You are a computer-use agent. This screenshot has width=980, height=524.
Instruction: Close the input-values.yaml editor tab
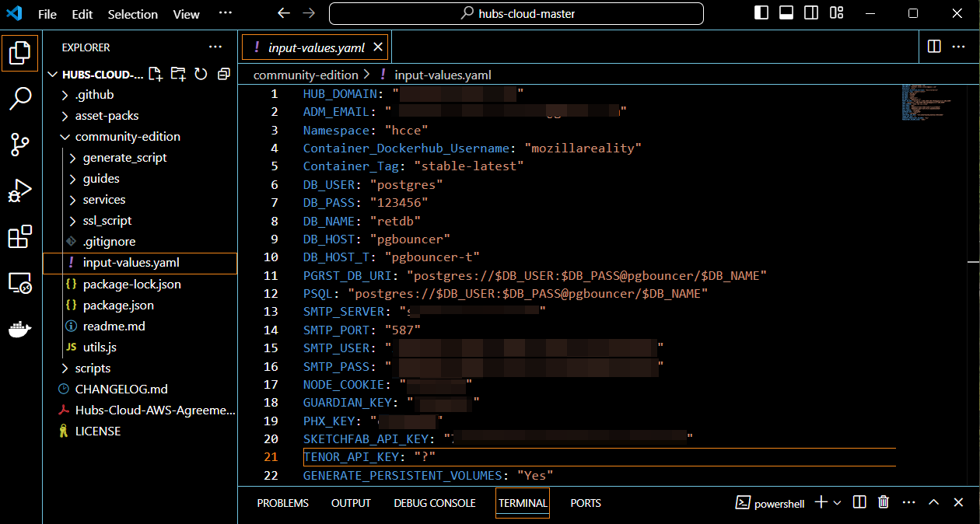[378, 47]
